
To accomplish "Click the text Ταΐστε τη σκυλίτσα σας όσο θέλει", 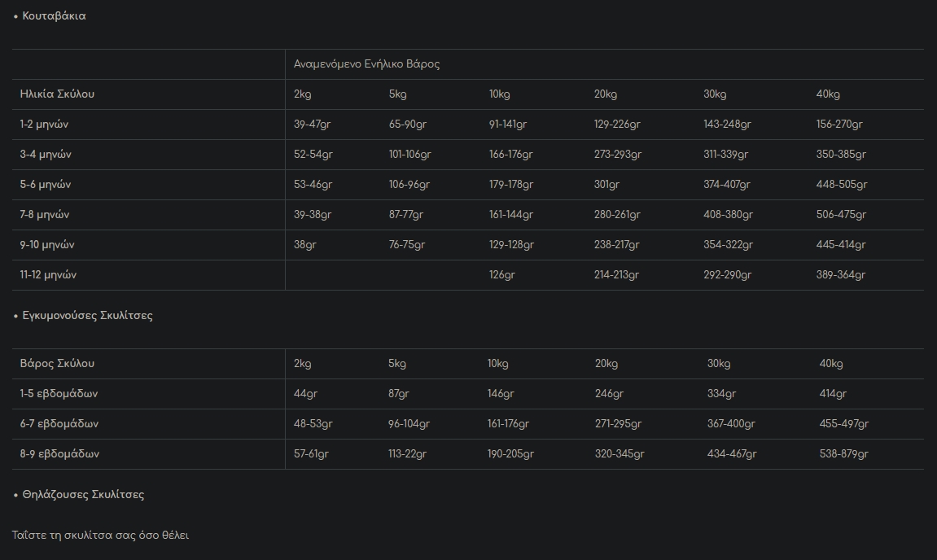I will pyautogui.click(x=100, y=536).
